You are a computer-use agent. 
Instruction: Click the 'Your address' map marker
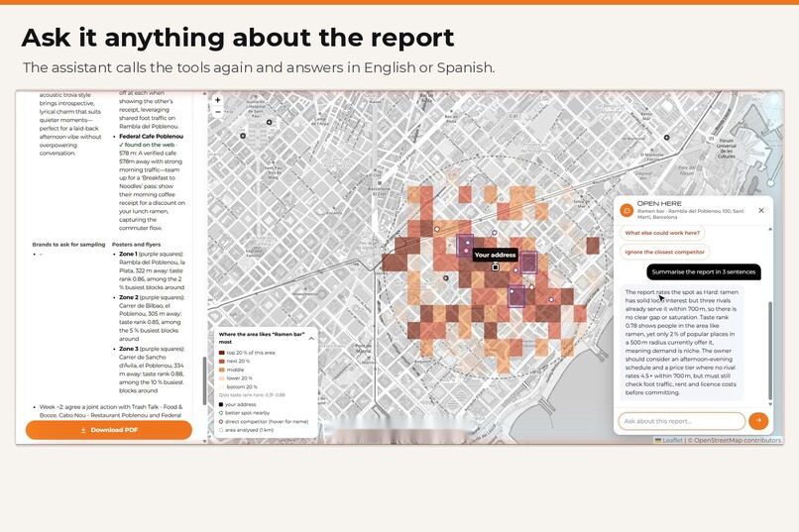(496, 267)
